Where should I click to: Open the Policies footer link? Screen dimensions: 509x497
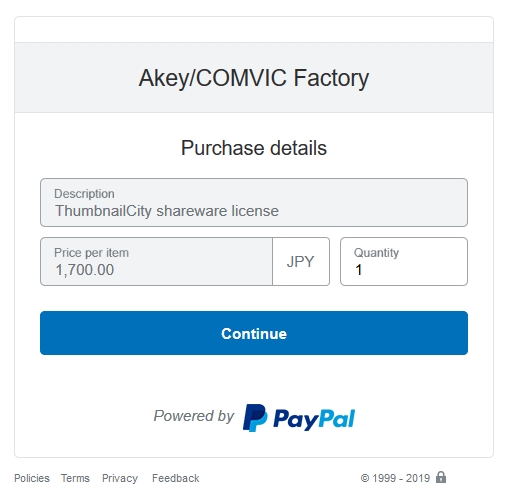click(32, 478)
